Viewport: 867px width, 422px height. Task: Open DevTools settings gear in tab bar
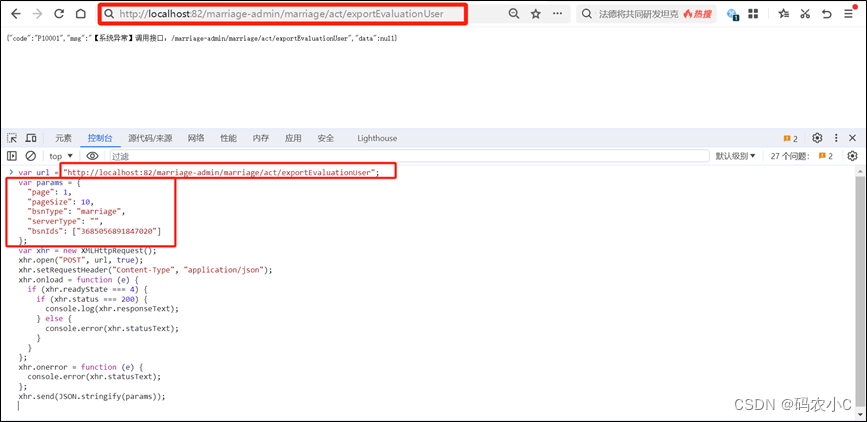[x=817, y=138]
